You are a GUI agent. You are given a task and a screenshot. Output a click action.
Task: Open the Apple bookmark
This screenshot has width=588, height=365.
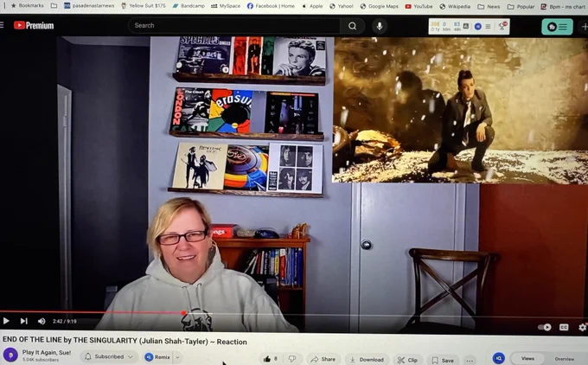pos(312,6)
